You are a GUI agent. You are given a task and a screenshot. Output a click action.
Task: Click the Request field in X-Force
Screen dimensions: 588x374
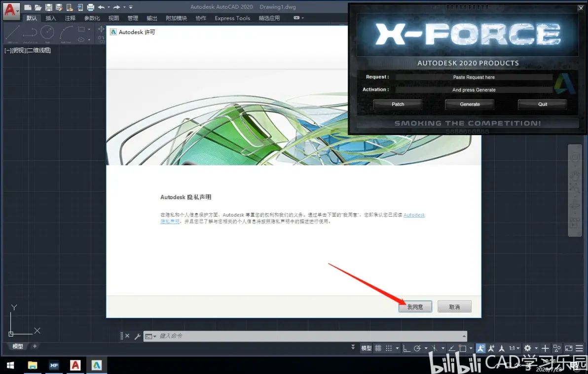click(x=474, y=77)
